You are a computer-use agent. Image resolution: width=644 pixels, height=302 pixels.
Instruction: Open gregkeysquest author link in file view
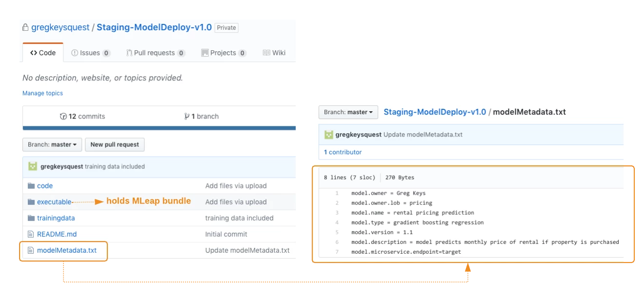tap(359, 135)
